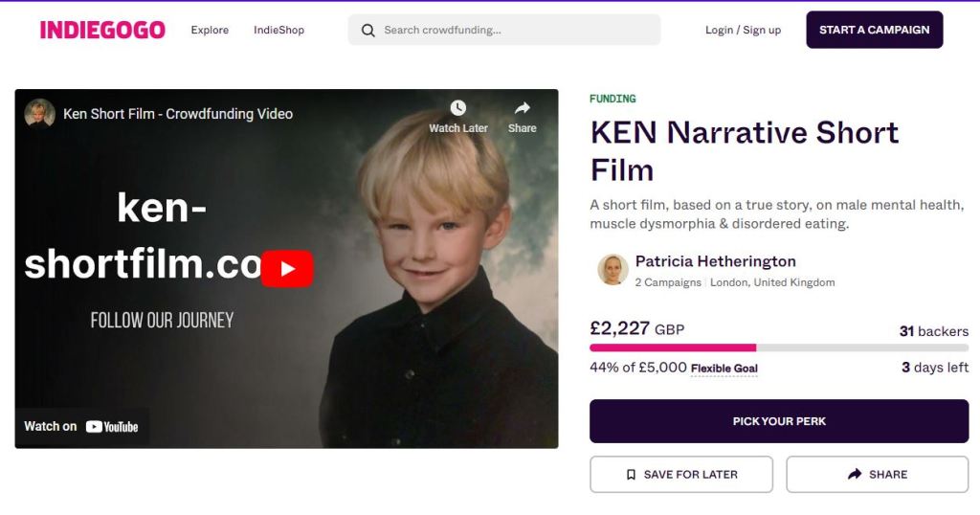Click the search magnifier icon

368,31
